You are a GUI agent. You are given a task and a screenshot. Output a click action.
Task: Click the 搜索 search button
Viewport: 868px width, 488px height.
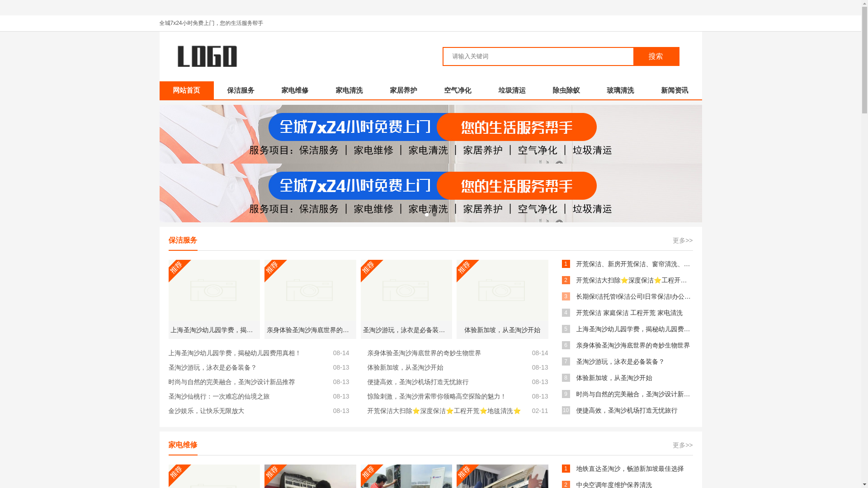[x=656, y=56]
